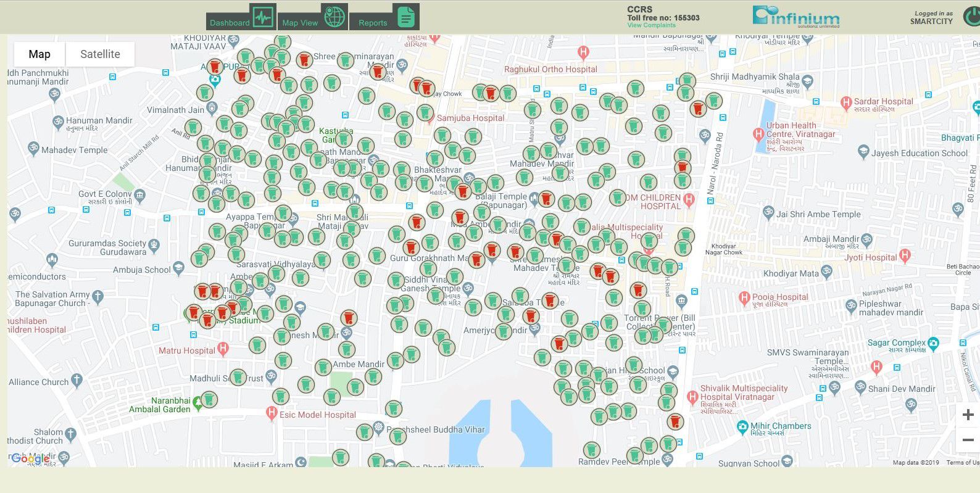Viewport: 980px width, 493px height.
Task: Click the Matru Hospital marker icon
Action: click(223, 349)
